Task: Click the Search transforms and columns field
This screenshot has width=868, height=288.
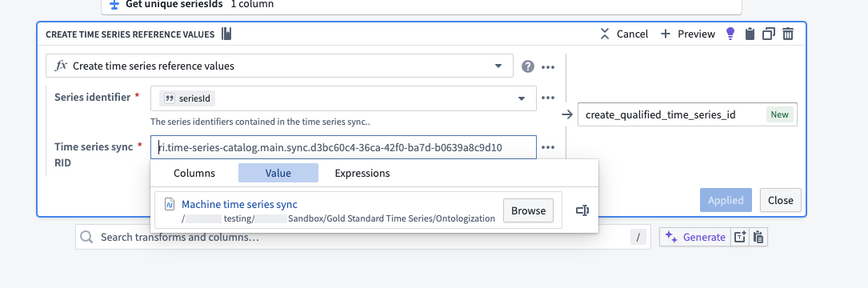Action: [x=363, y=237]
